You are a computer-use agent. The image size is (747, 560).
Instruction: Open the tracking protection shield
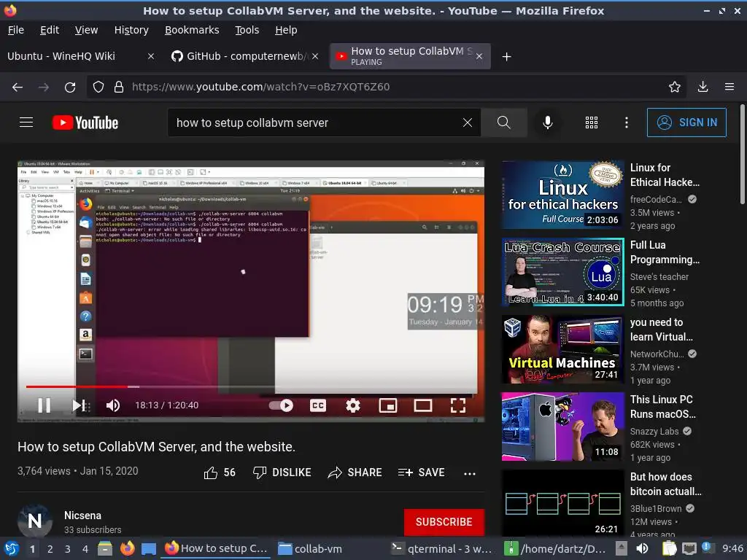(x=98, y=87)
